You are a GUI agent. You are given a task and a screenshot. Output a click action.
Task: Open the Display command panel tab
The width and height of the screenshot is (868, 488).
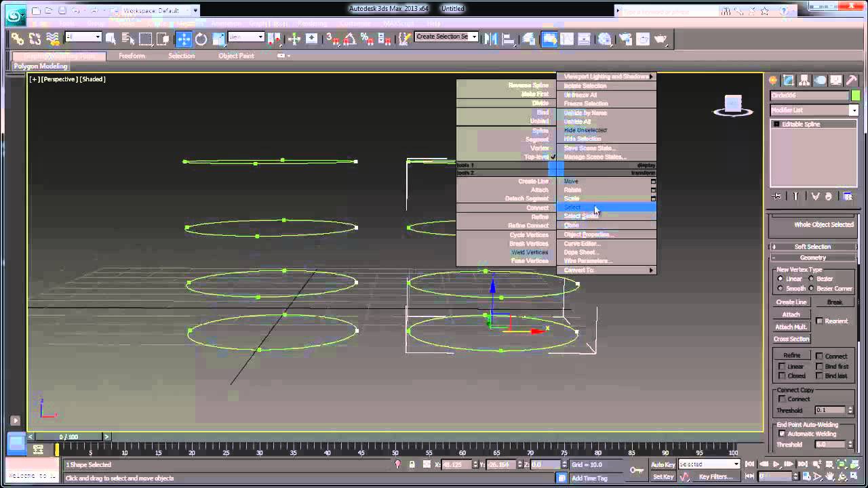click(836, 81)
